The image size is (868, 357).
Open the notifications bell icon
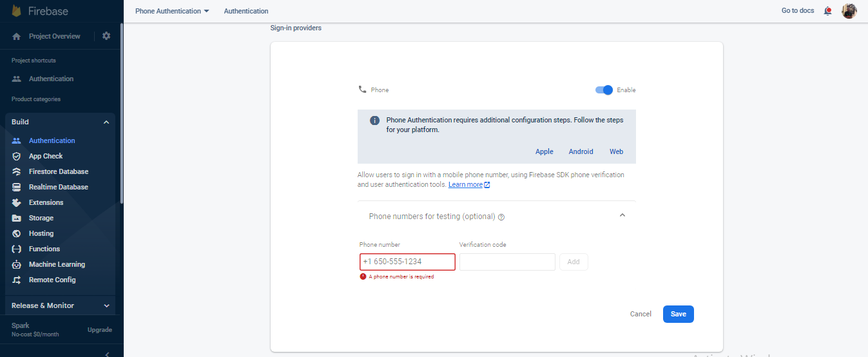point(828,11)
